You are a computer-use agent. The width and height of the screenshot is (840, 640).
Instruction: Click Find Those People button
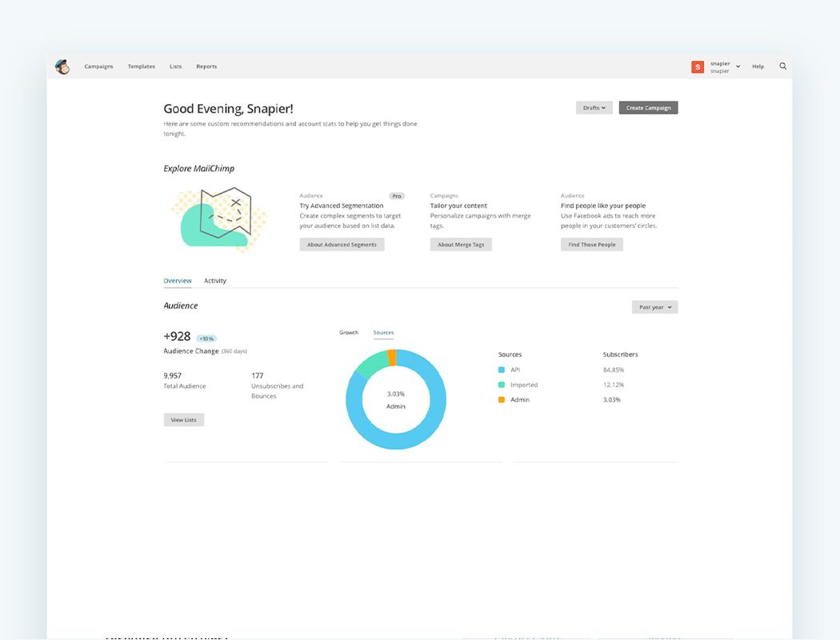pos(591,245)
